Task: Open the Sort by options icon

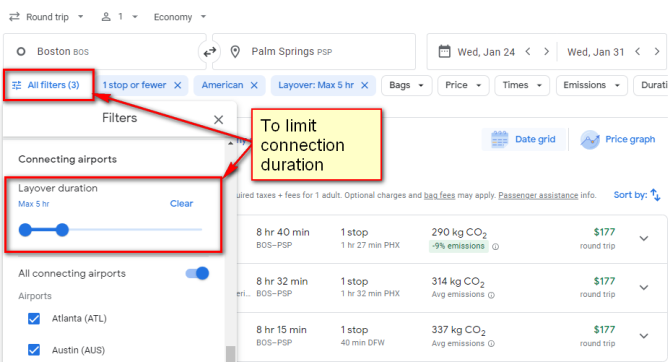Action: coord(655,195)
